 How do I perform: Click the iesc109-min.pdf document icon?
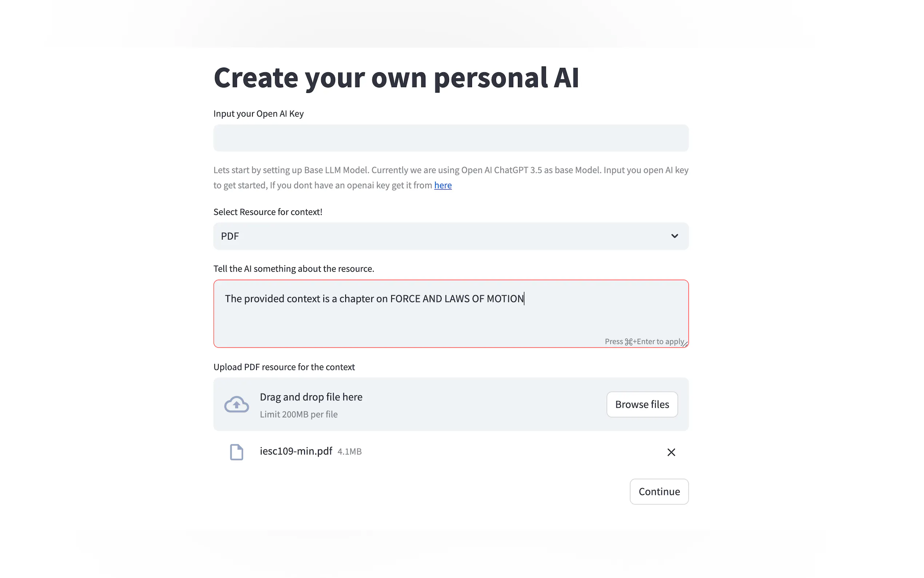tap(236, 452)
